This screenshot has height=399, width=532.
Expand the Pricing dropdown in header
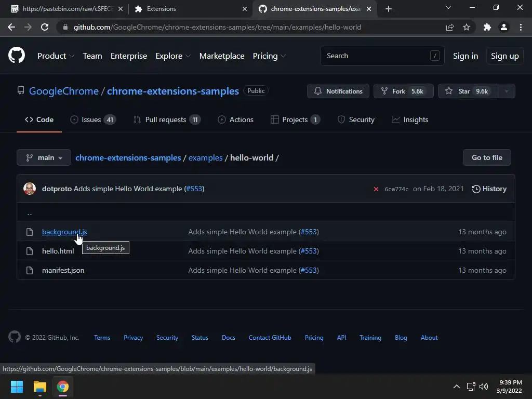269,56
